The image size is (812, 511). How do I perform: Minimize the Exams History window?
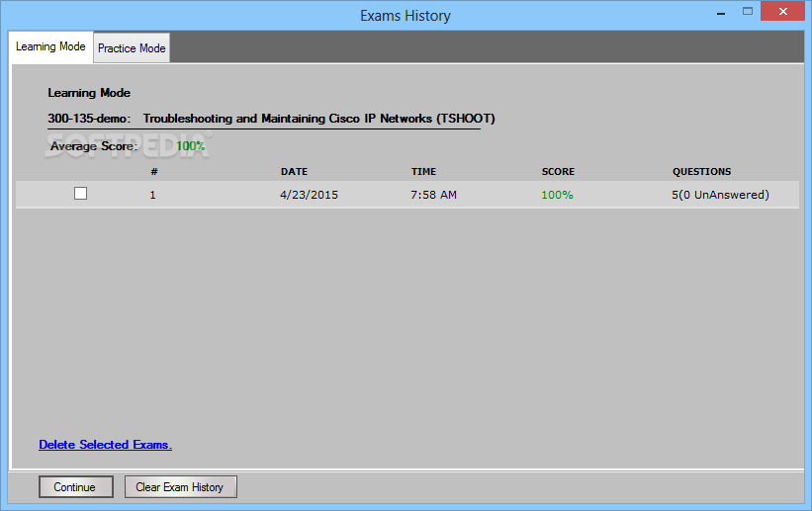[x=721, y=13]
